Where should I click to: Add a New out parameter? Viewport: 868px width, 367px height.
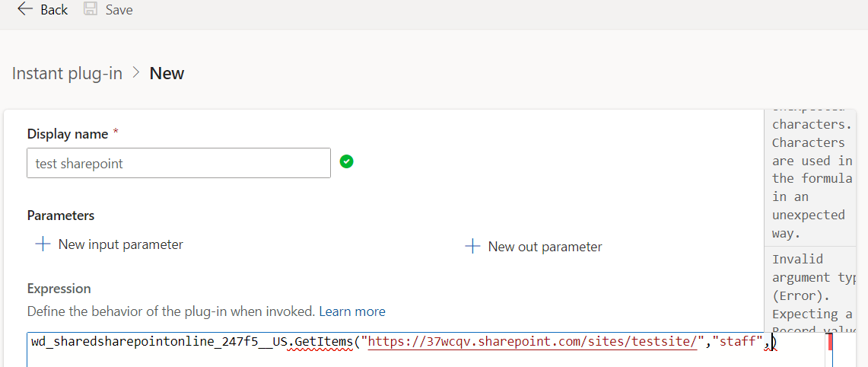click(545, 246)
